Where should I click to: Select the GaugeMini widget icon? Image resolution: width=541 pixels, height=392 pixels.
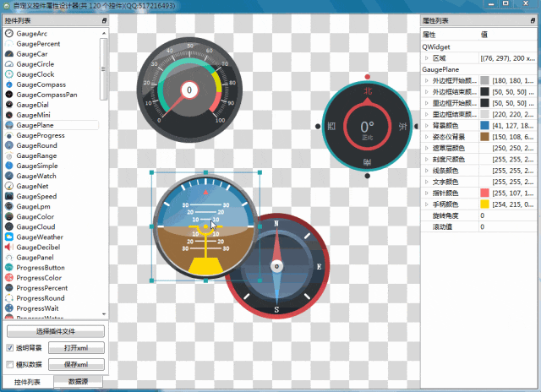pos(9,115)
